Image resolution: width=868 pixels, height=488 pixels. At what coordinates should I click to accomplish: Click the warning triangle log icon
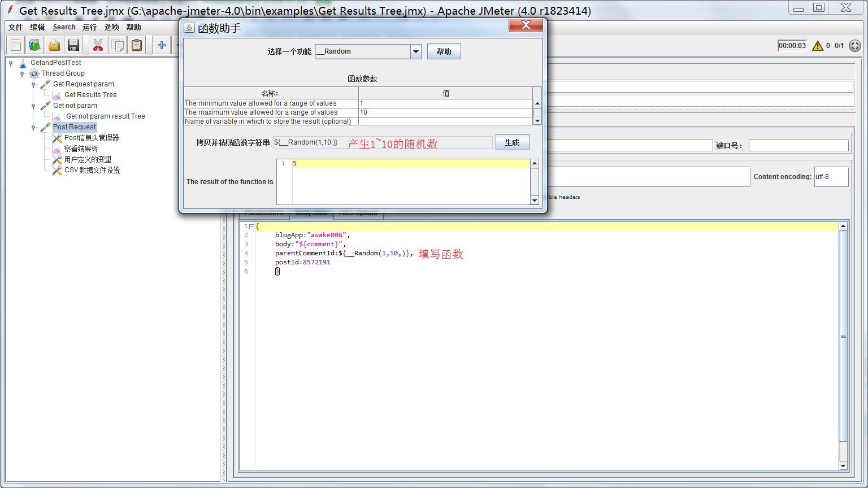(818, 46)
